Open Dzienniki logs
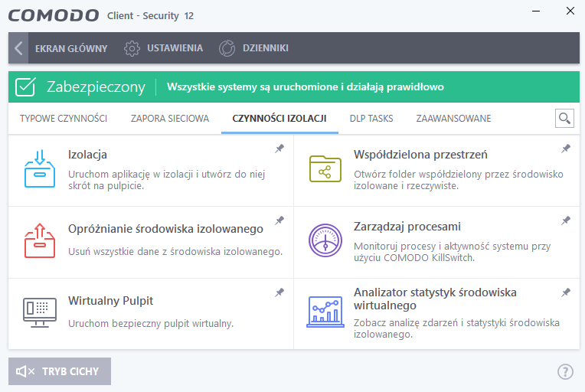The width and height of the screenshot is (585, 392). click(253, 48)
